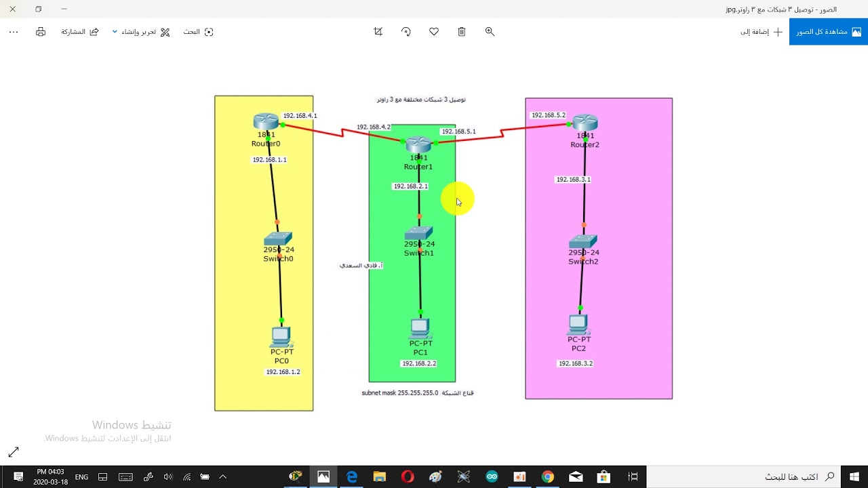The image size is (868, 488).
Task: Click the 192.168.1.1 label below Router0
Action: click(270, 160)
